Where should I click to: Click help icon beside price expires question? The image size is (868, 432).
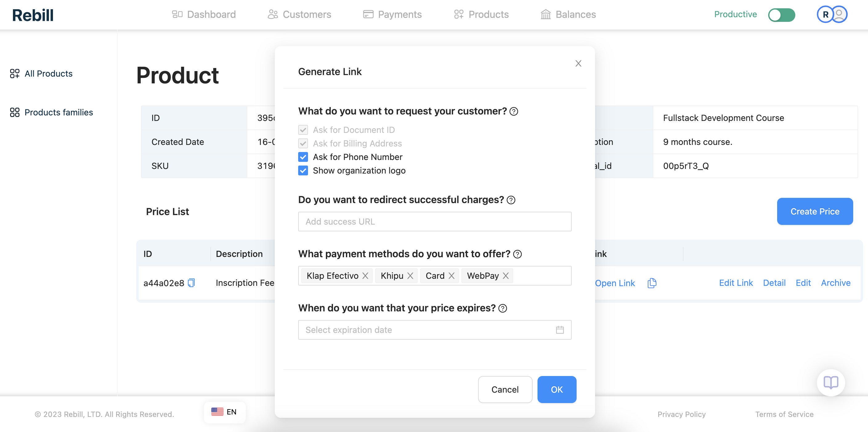[x=502, y=308]
